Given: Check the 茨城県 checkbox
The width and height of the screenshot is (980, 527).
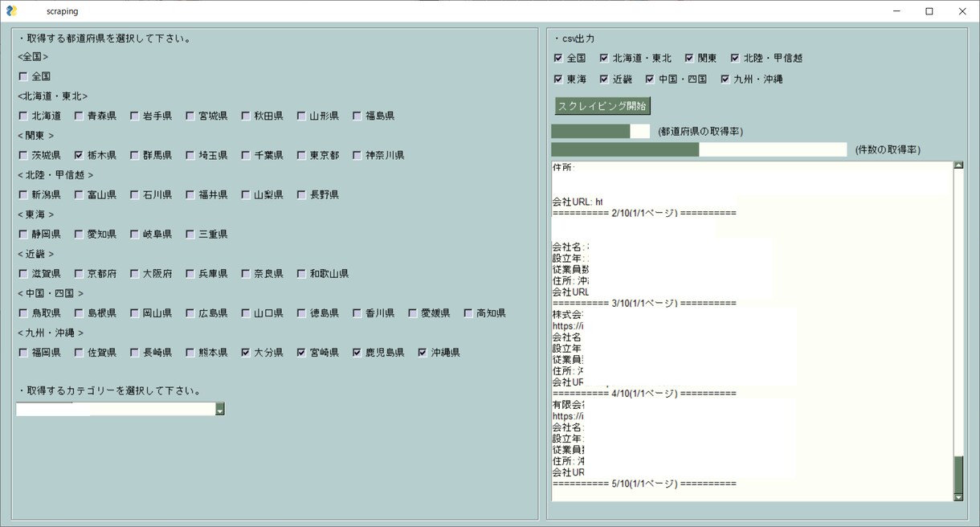Looking at the screenshot, I should coord(23,155).
